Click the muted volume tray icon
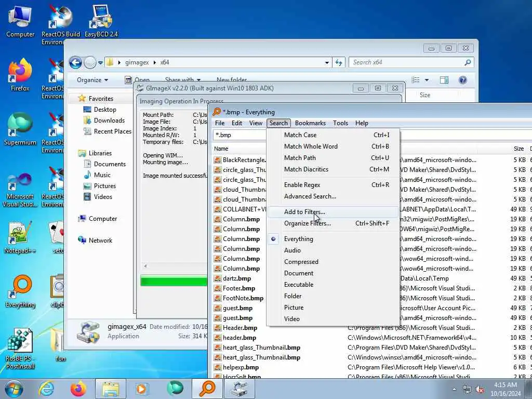The image size is (532, 399). pyautogui.click(x=480, y=390)
